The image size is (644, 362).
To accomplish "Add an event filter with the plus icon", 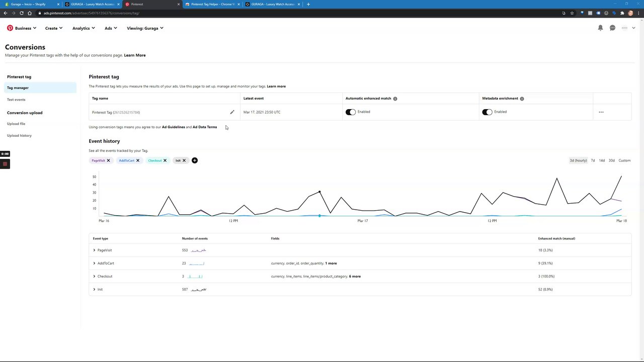I will click(195, 160).
